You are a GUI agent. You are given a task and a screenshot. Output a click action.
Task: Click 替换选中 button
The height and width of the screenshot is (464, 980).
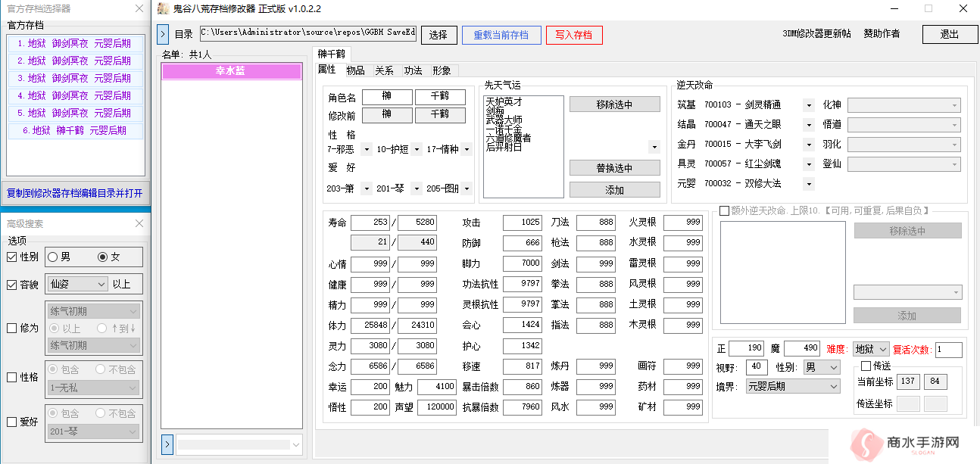tap(614, 168)
